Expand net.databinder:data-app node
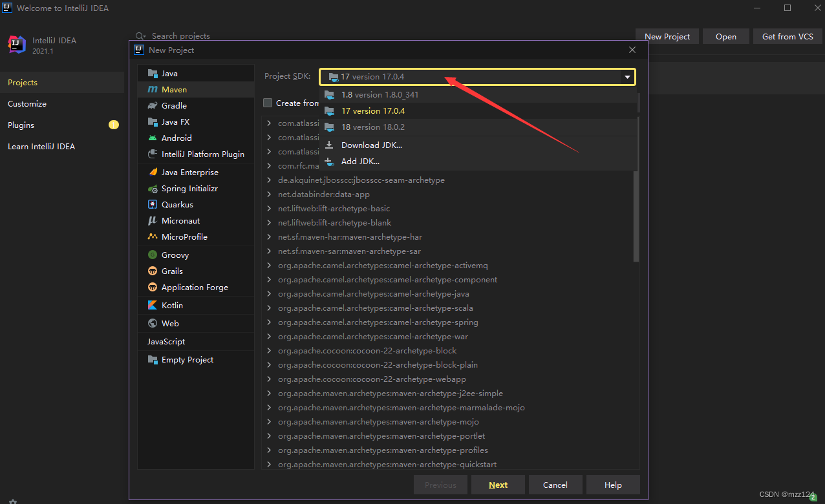Image resolution: width=825 pixels, height=504 pixels. pyautogui.click(x=270, y=194)
